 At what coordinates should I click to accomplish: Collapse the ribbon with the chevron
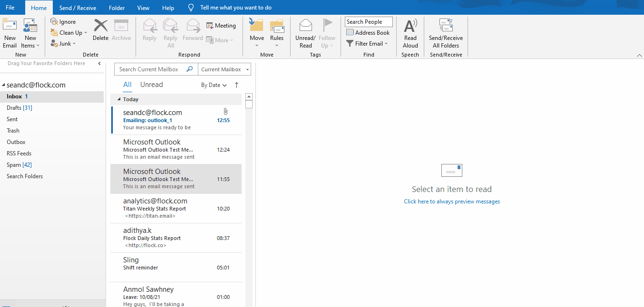click(x=639, y=56)
